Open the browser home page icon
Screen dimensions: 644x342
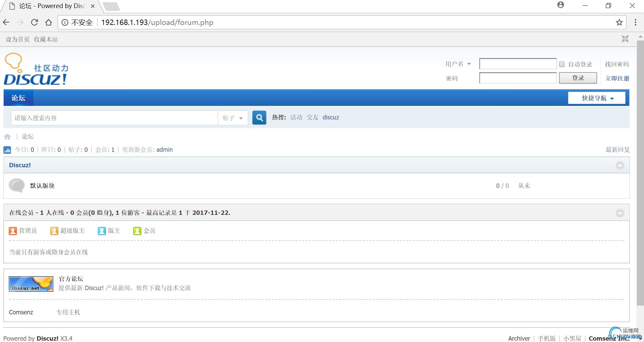[49, 22]
